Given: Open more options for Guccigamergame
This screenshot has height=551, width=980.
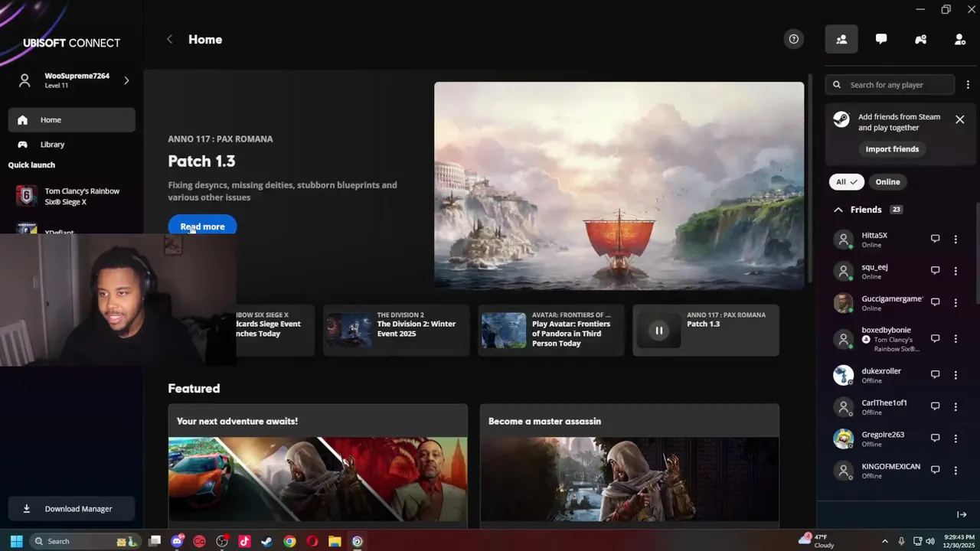Looking at the screenshot, I should click(x=955, y=303).
